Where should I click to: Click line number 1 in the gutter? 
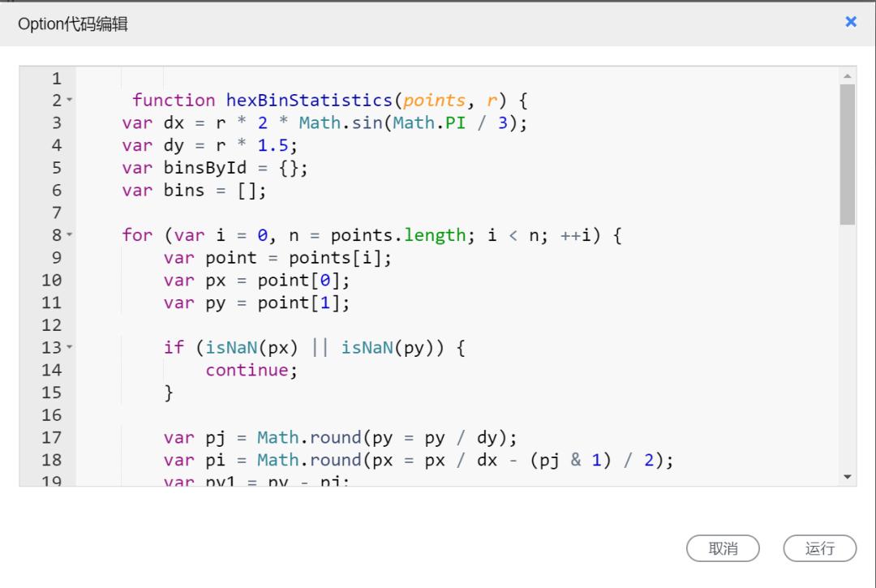[x=57, y=78]
